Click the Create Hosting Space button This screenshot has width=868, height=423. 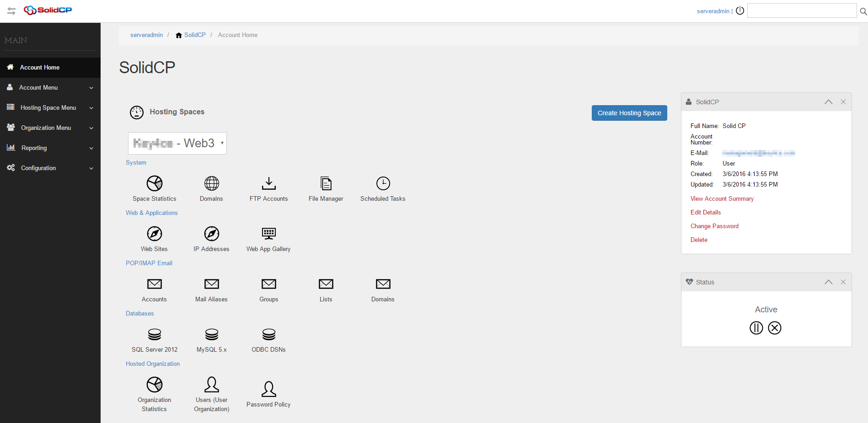[x=629, y=113]
